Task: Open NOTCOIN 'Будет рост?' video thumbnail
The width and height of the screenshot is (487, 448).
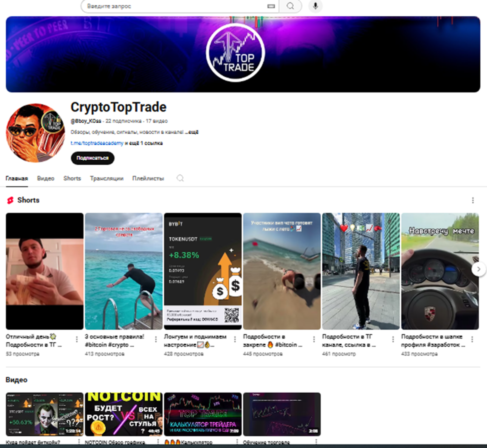Action: point(123,414)
